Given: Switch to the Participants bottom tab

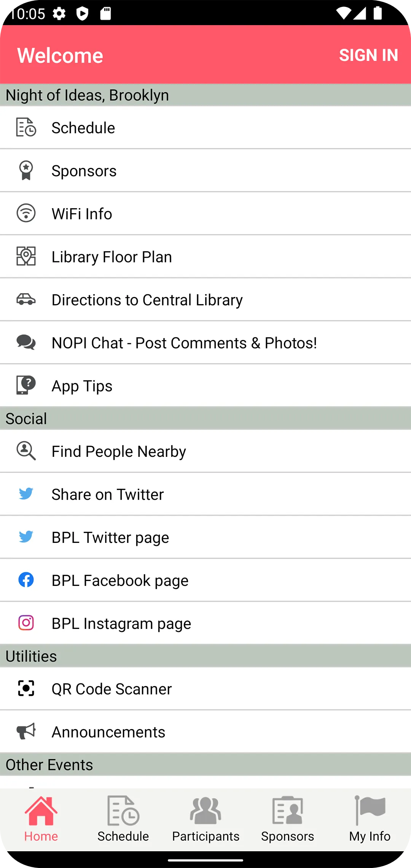Looking at the screenshot, I should [205, 819].
